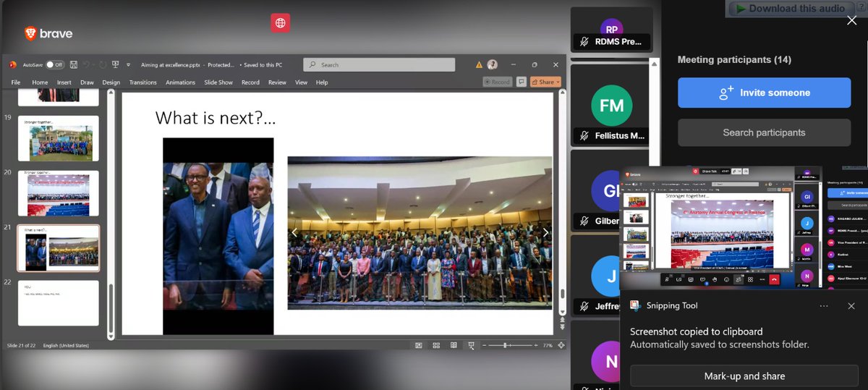Click the Save icon in PowerPoint title bar
This screenshot has width=868, height=390.
[75, 64]
